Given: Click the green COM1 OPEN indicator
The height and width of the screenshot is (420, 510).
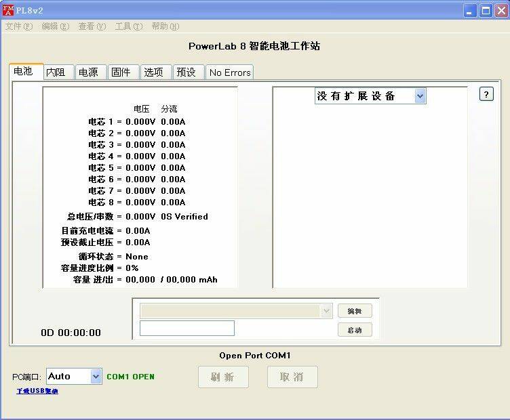Looking at the screenshot, I should click(131, 377).
